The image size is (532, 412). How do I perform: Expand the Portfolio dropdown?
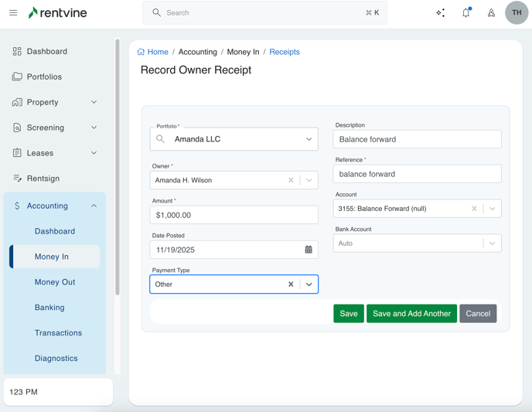(309, 139)
